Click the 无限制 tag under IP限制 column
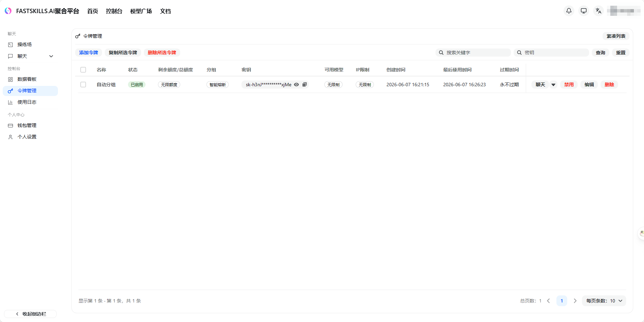The image size is (644, 322). click(365, 85)
